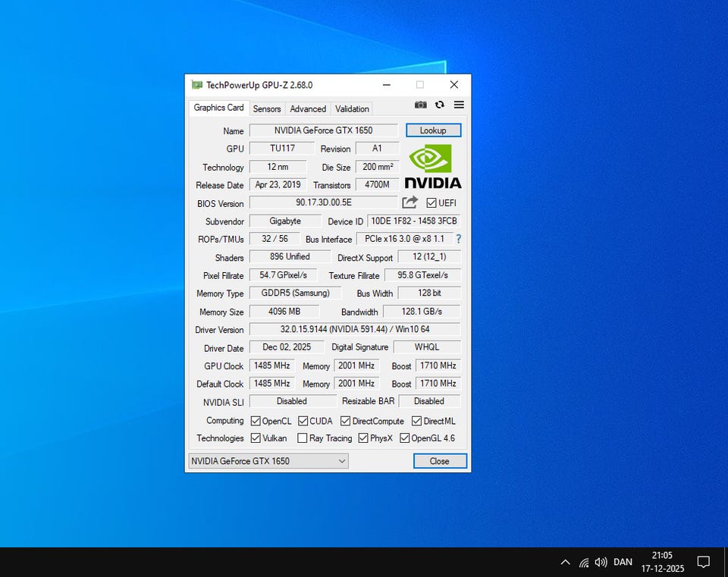Click the Bus Interface question mark icon
This screenshot has width=728, height=577.
[x=458, y=239]
